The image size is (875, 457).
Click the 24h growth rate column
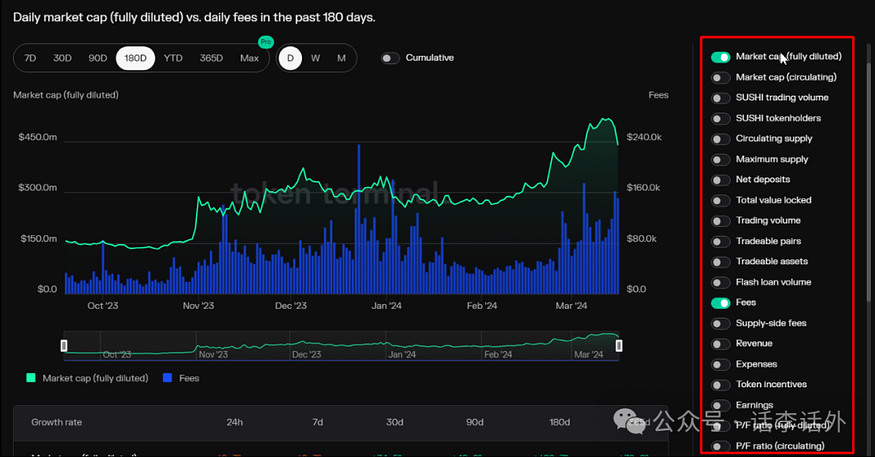234,422
